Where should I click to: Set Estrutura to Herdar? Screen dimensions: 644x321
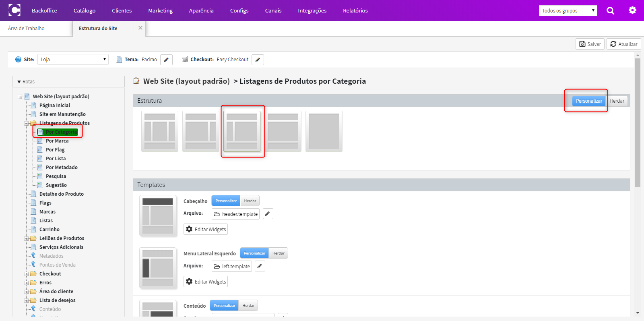tap(617, 101)
